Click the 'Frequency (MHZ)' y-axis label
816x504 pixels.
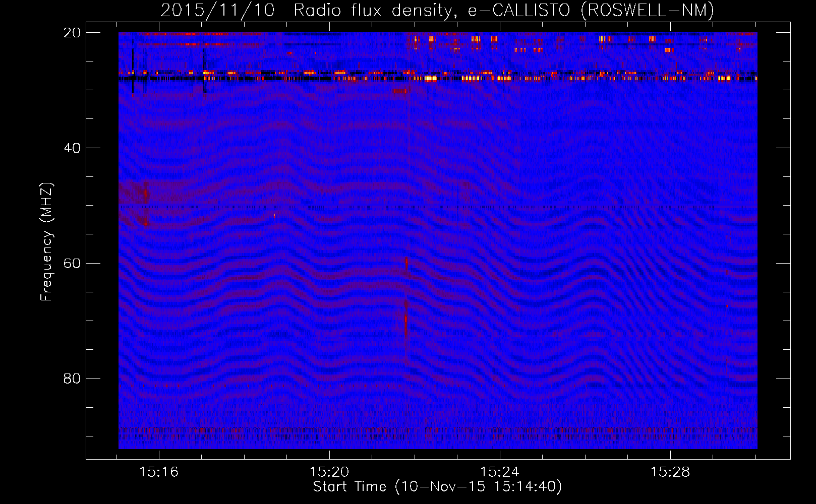tap(46, 242)
